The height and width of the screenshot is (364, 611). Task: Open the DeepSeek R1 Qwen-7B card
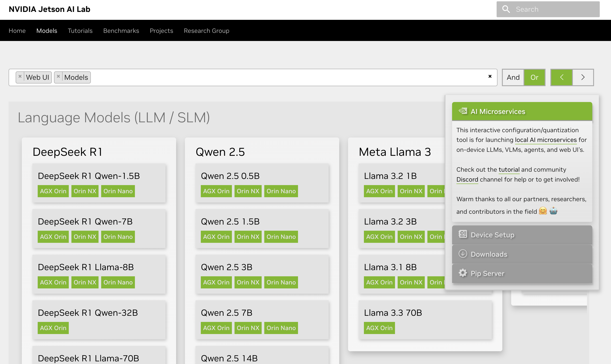(x=99, y=229)
